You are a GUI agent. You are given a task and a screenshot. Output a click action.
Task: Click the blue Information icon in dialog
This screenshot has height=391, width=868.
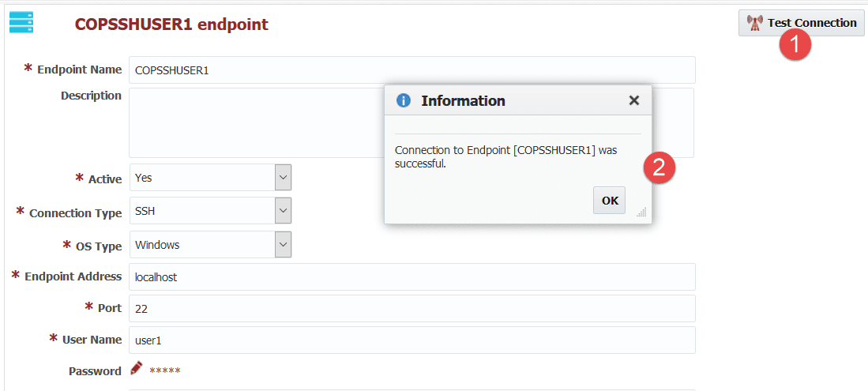(x=404, y=100)
